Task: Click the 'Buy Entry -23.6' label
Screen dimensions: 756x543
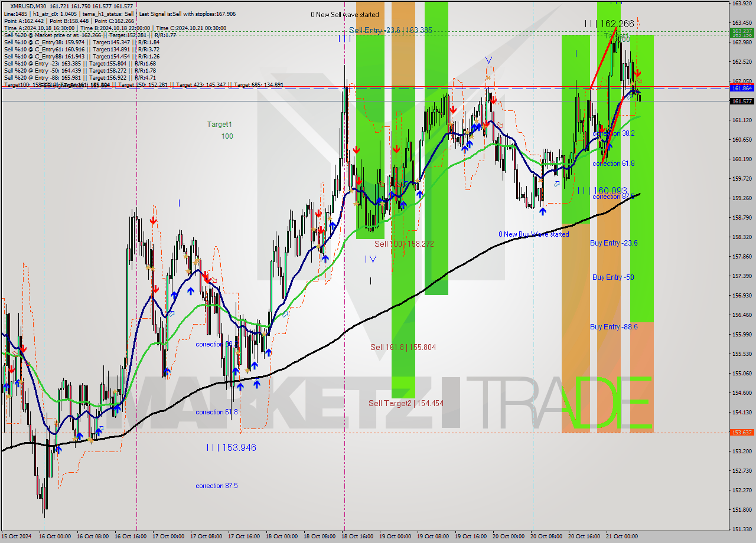Action: point(614,243)
